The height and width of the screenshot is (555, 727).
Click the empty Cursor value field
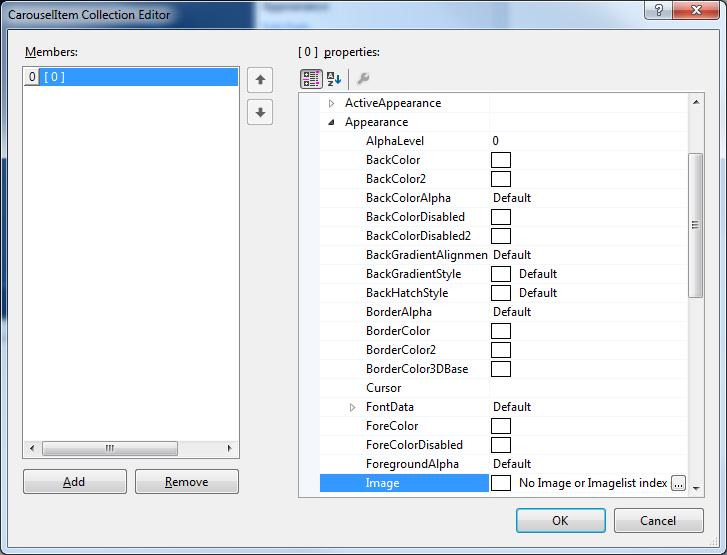pos(588,388)
